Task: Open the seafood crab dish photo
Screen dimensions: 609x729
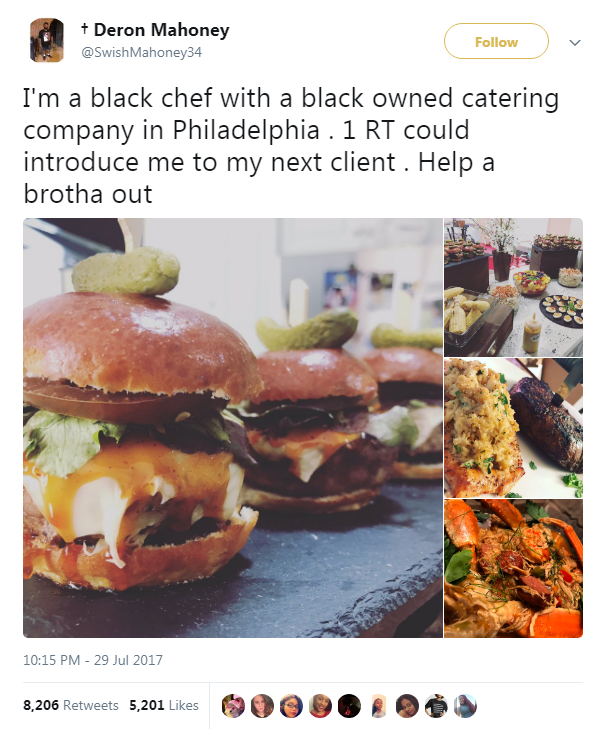Action: [x=513, y=569]
